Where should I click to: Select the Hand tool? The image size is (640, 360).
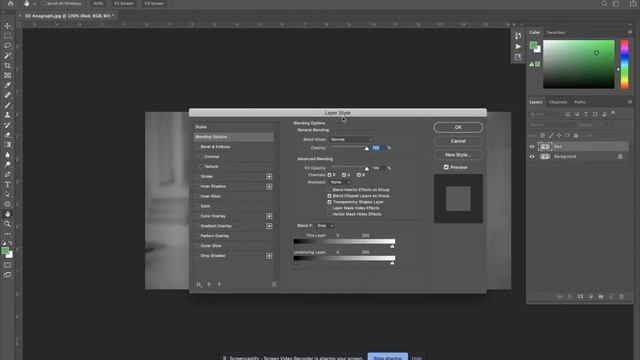pos(7,214)
